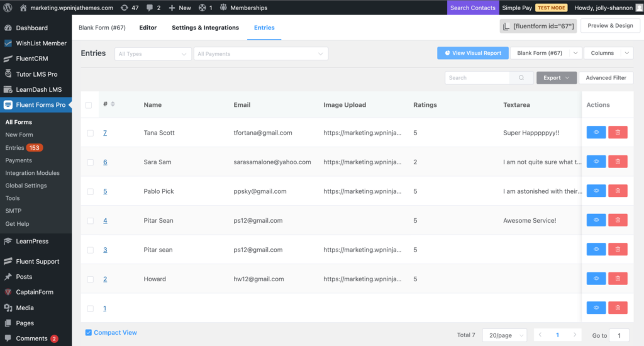Screen dimensions: 644x346
Task: Open Global Settings in the sidebar
Action: (26, 186)
